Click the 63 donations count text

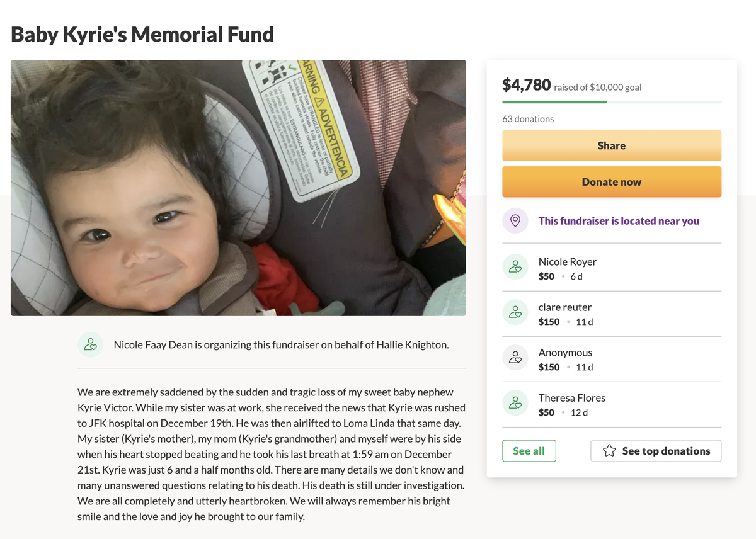(x=528, y=118)
